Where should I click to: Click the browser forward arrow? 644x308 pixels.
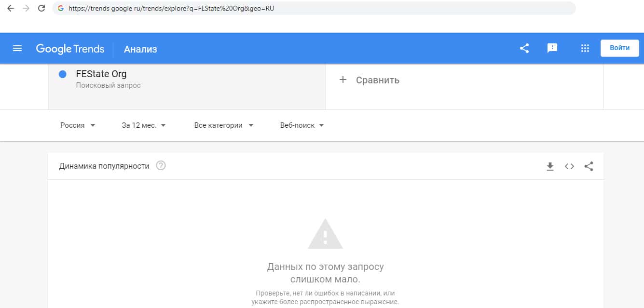point(26,8)
